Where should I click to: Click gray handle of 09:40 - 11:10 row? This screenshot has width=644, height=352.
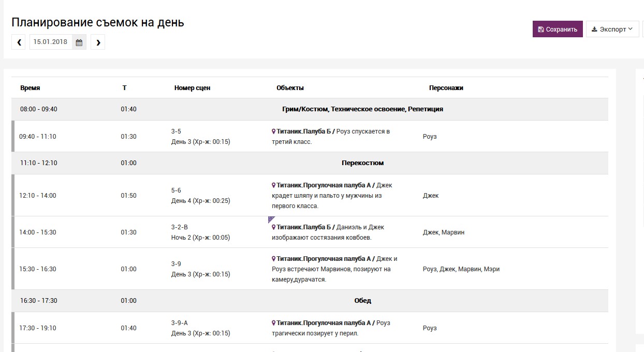13,137
